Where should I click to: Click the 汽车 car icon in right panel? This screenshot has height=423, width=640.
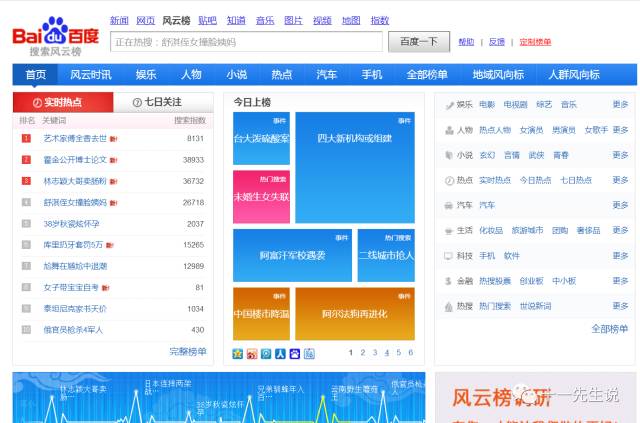449,205
